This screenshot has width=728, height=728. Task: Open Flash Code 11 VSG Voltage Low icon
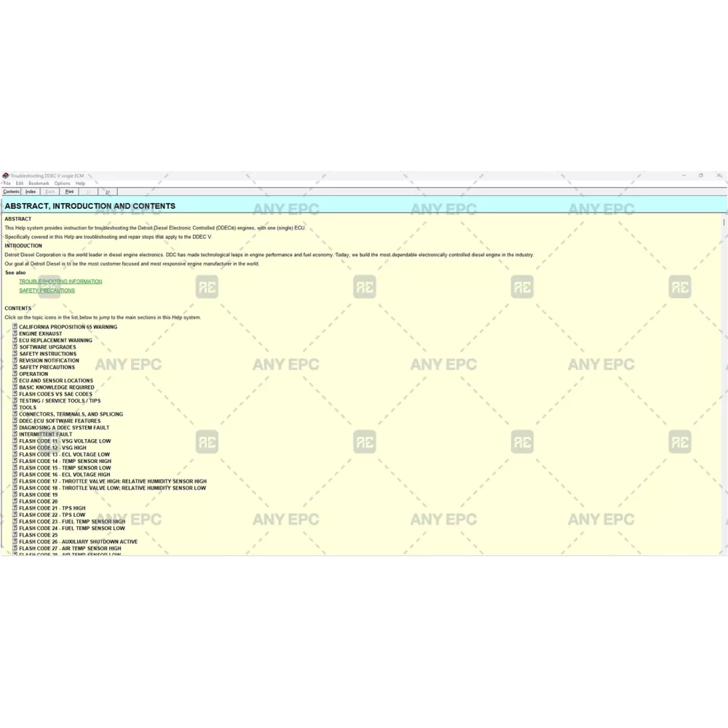[x=15, y=440]
